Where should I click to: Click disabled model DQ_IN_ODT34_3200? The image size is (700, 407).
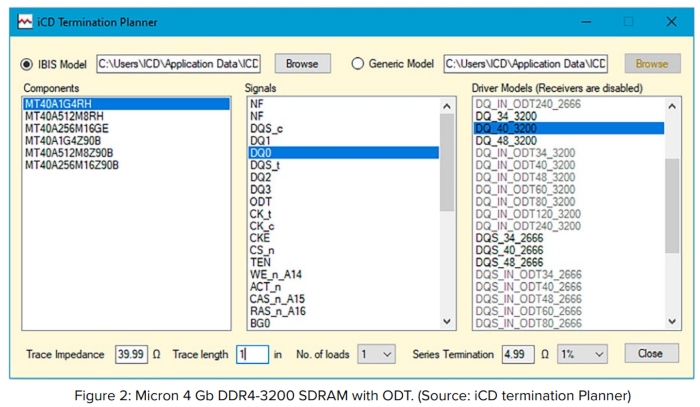(x=569, y=153)
